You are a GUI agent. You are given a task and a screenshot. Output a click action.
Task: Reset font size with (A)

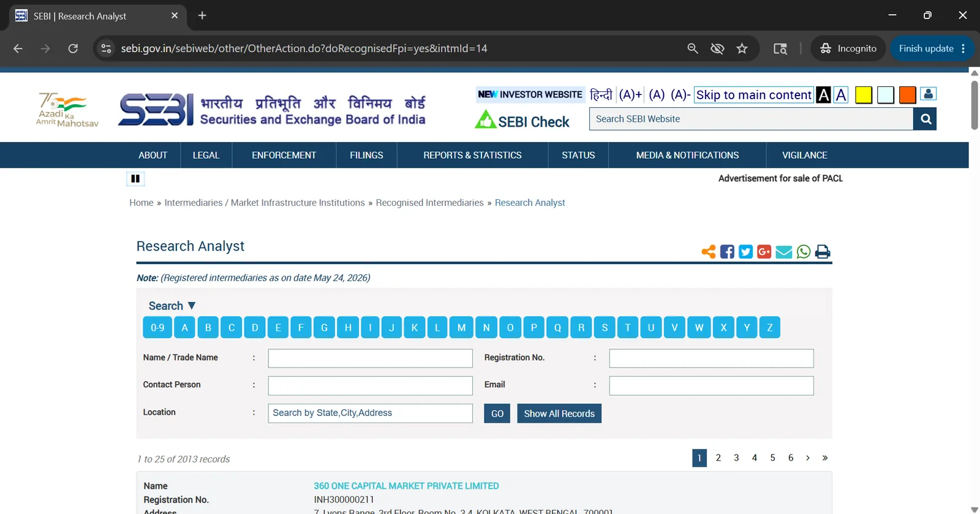coord(657,94)
